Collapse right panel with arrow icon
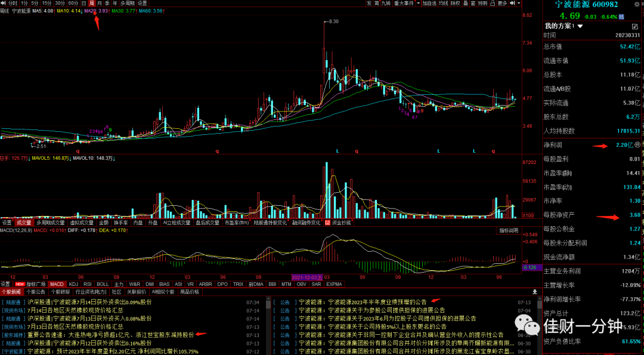The width and height of the screenshot is (644, 355). click(513, 3)
